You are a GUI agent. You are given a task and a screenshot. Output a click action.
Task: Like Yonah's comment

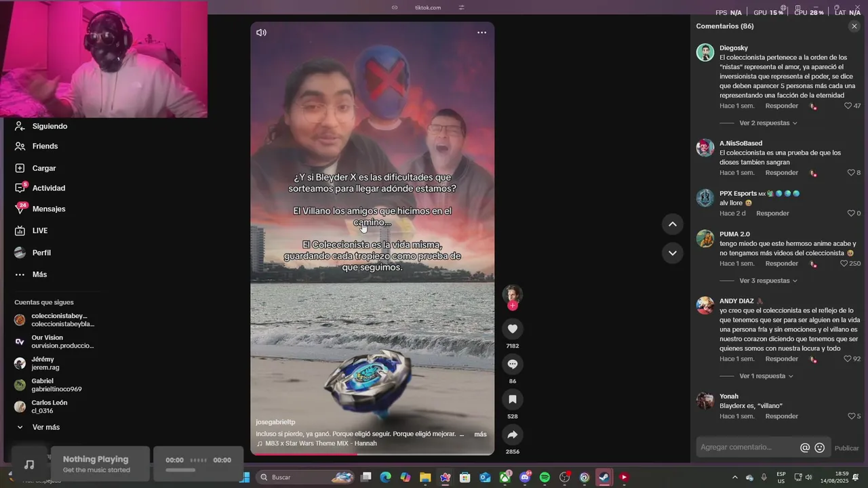point(851,416)
